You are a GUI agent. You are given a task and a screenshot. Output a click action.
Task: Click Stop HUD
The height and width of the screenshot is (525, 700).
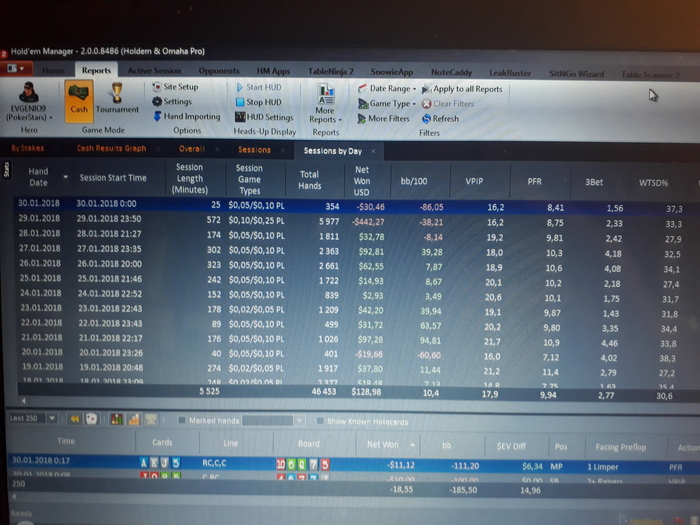pos(258,102)
